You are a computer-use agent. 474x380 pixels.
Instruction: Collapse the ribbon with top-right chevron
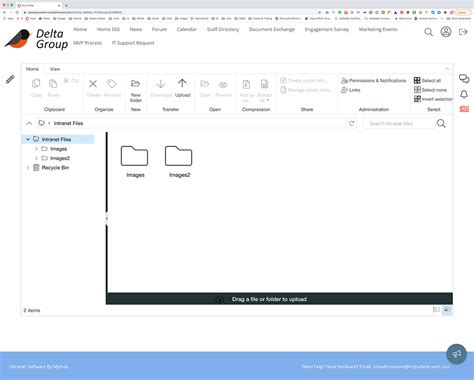pos(447,69)
